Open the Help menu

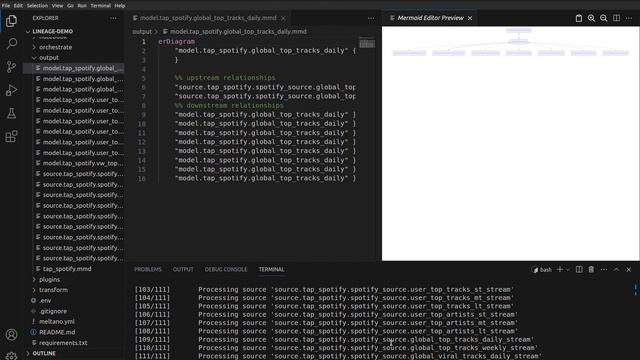tap(120, 5)
